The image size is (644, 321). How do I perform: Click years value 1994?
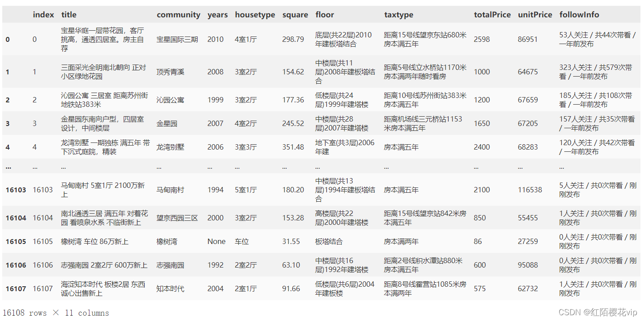(x=215, y=190)
